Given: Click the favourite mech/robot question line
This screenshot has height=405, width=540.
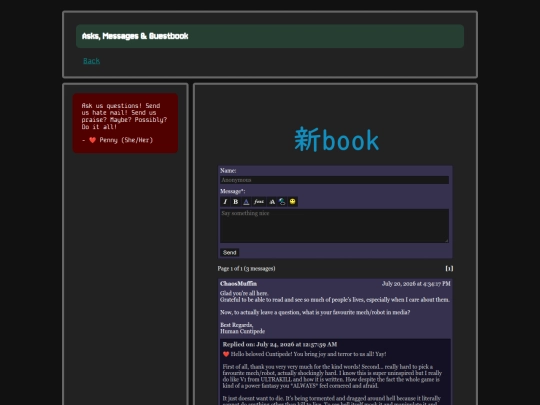Looking at the screenshot, I should [315, 312].
